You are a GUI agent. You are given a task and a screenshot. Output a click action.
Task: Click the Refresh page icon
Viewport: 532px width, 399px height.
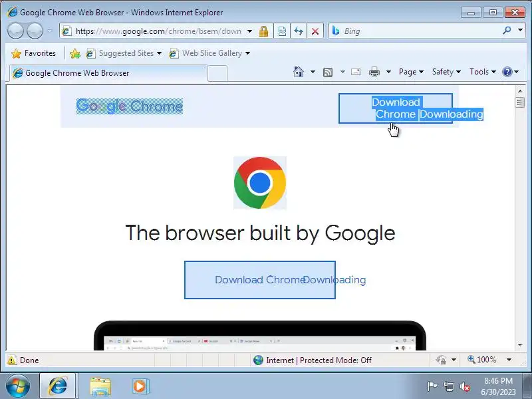pos(299,31)
